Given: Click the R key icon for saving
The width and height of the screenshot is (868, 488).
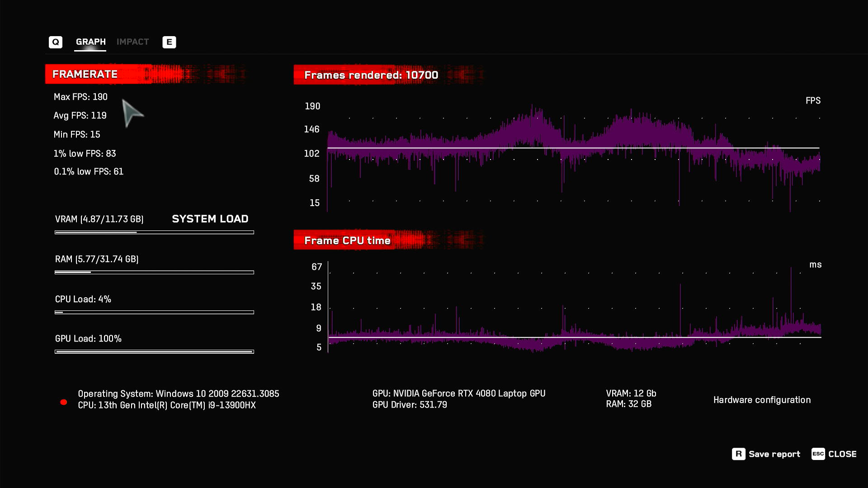Looking at the screenshot, I should tap(738, 454).
